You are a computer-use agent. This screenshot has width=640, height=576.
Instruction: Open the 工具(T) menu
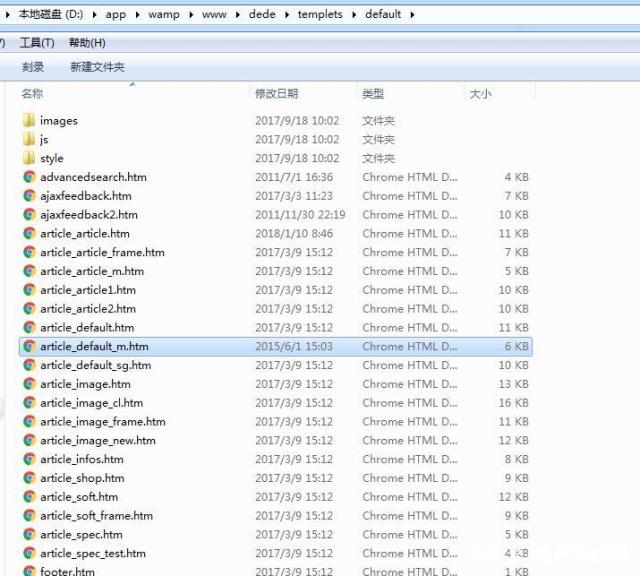[x=37, y=42]
